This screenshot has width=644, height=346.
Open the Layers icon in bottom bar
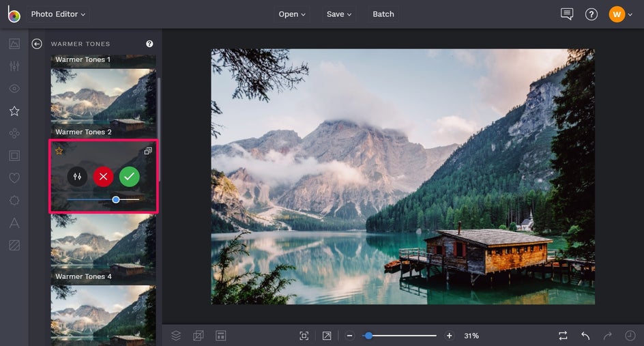[176, 336]
